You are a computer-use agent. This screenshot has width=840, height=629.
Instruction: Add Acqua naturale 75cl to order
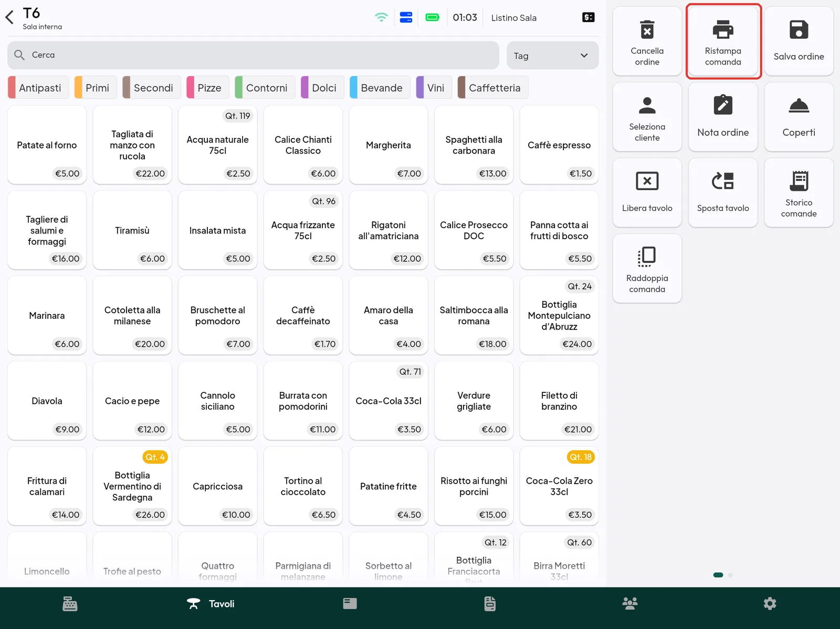coord(218,145)
